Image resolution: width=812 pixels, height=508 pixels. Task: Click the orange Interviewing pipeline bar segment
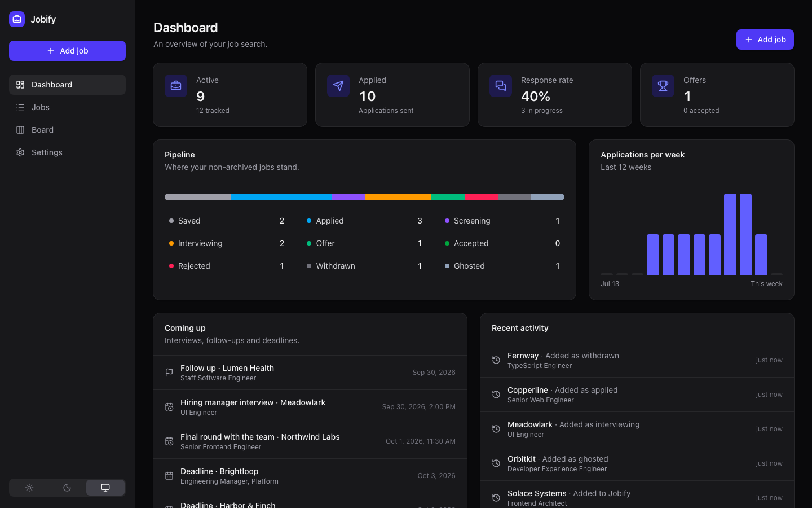pyautogui.click(x=398, y=197)
